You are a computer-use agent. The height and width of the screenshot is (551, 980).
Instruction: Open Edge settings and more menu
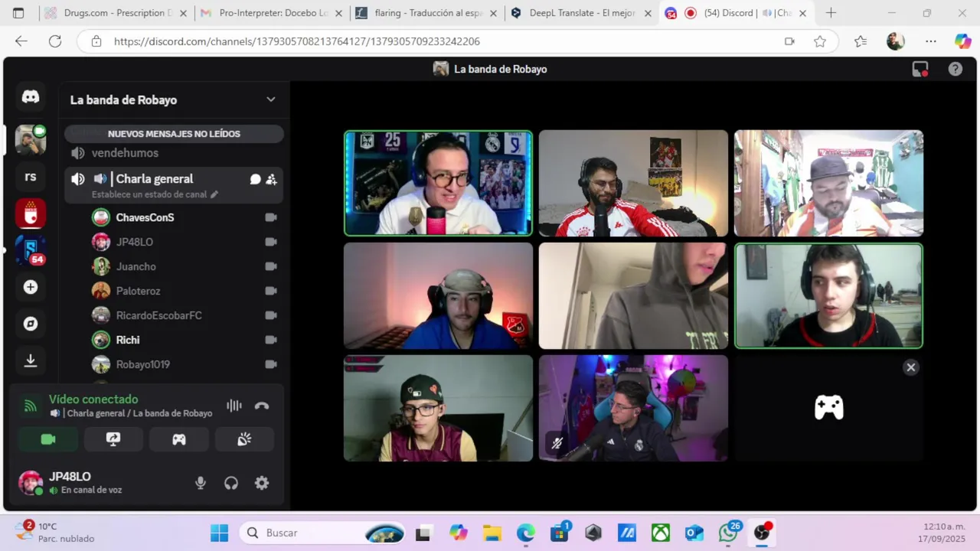click(x=930, y=41)
